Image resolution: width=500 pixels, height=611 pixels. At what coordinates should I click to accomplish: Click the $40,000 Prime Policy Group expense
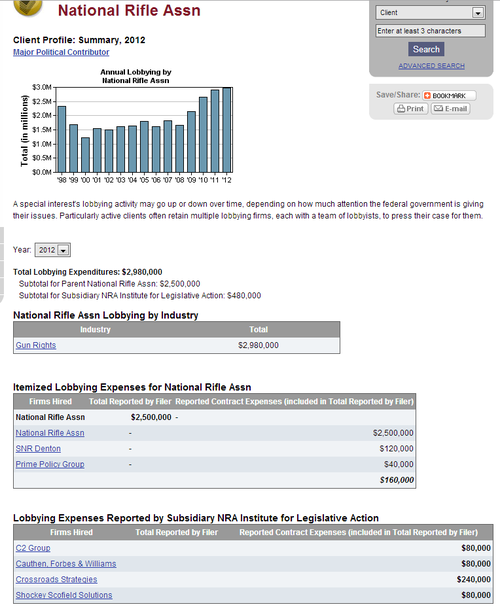pyautogui.click(x=398, y=464)
